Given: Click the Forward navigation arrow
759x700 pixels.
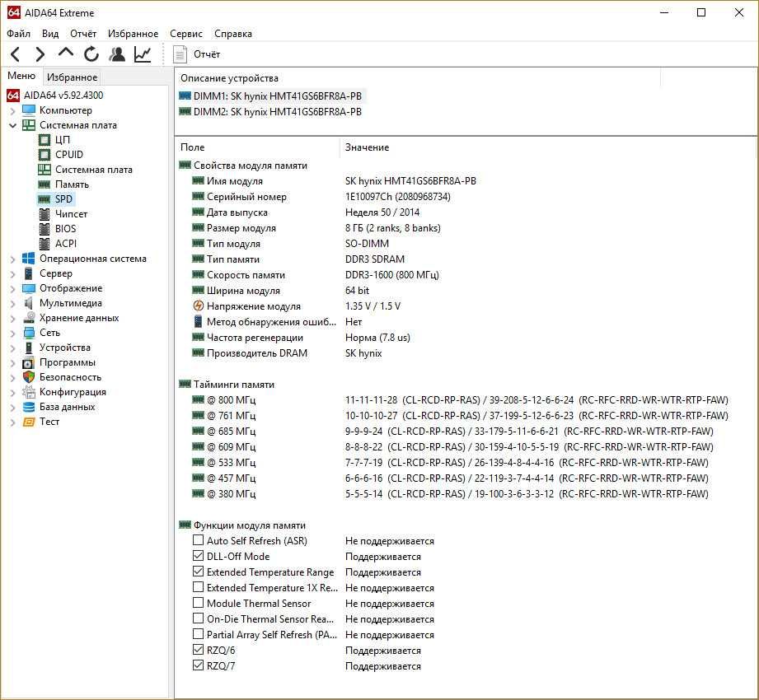Looking at the screenshot, I should (x=40, y=54).
